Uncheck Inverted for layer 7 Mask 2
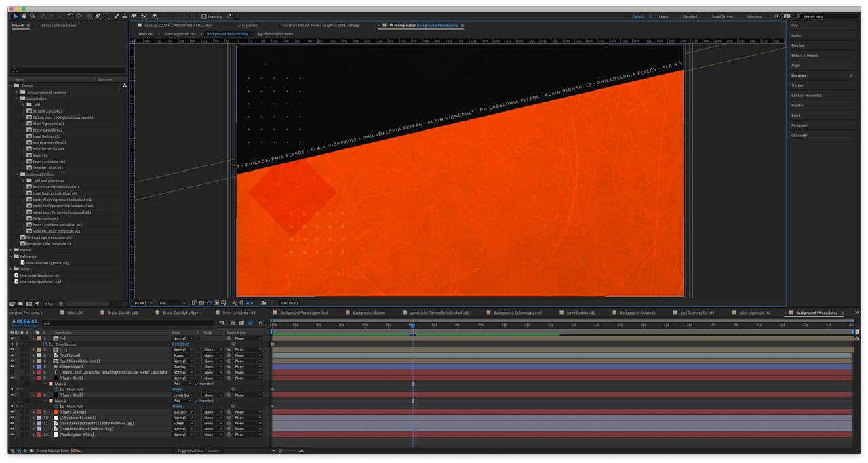Viewport: 868px width, 463px height. coord(197,384)
